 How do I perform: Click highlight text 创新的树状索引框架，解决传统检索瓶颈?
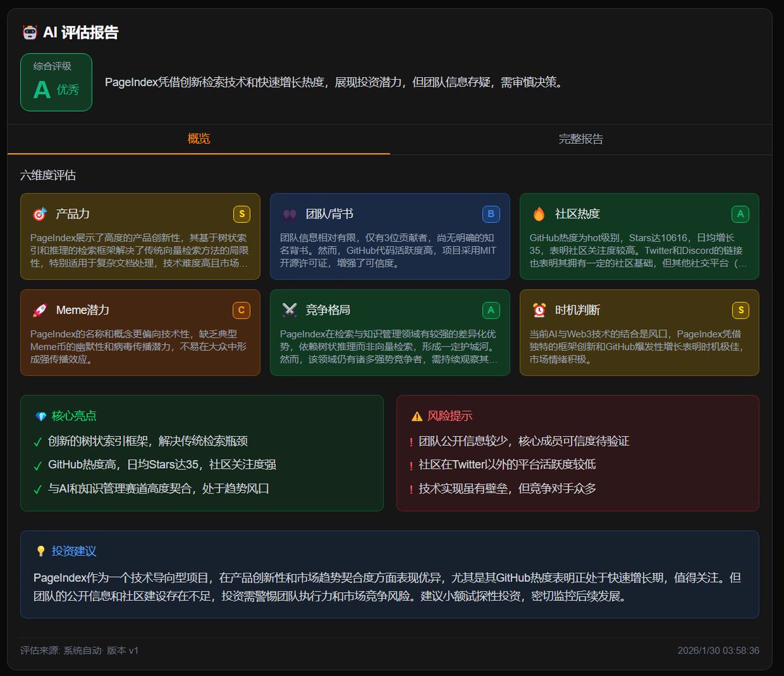click(148, 441)
